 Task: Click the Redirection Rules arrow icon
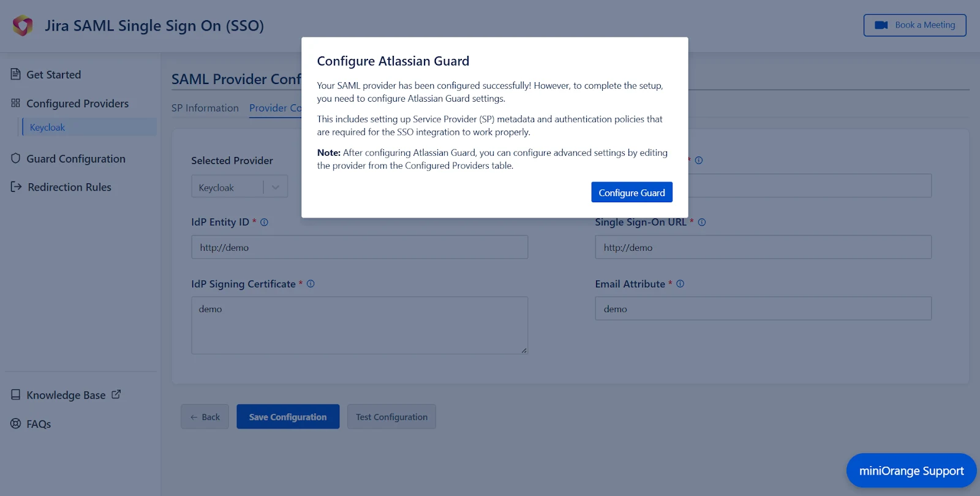15,187
